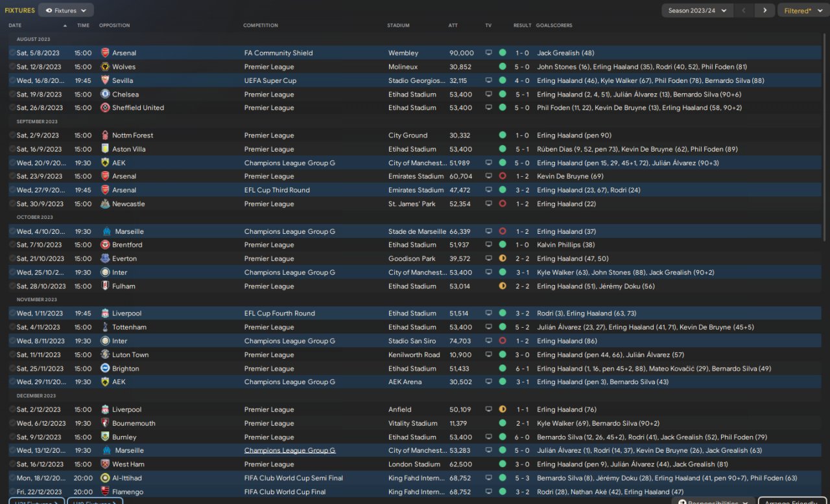
Task: Click the TV icon on the FA Community Shield row
Action: (x=489, y=53)
